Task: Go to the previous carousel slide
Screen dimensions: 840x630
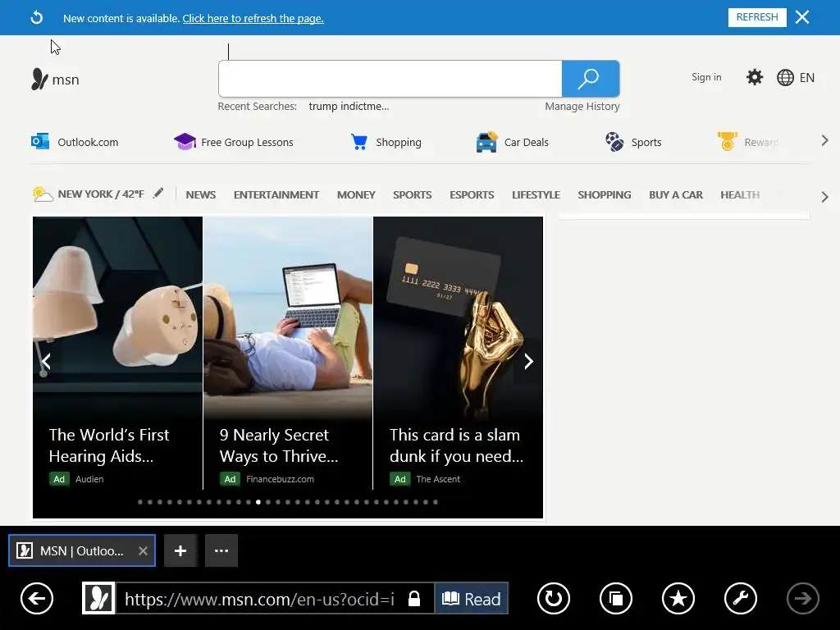Action: pos(46,361)
